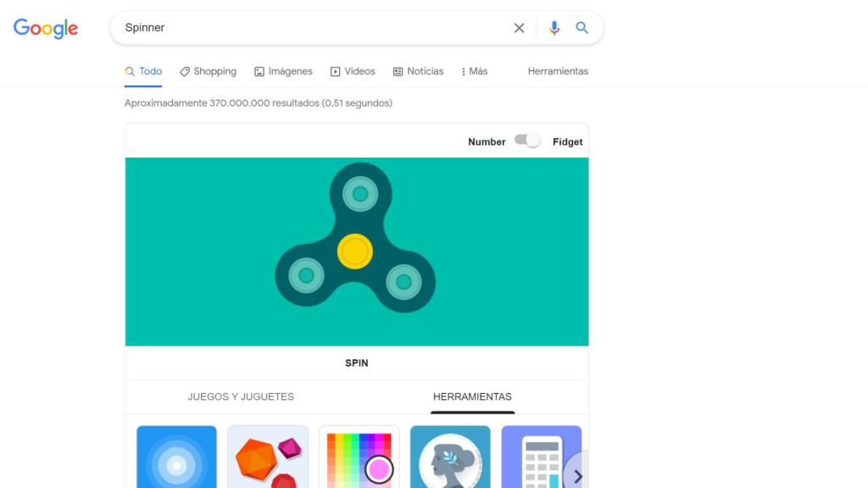Select the Todo search tab

click(143, 71)
